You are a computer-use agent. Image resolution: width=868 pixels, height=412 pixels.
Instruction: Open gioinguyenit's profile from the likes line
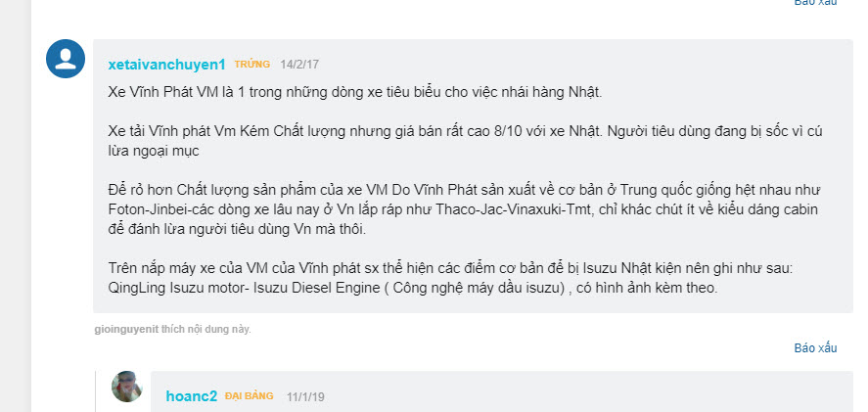click(x=127, y=330)
